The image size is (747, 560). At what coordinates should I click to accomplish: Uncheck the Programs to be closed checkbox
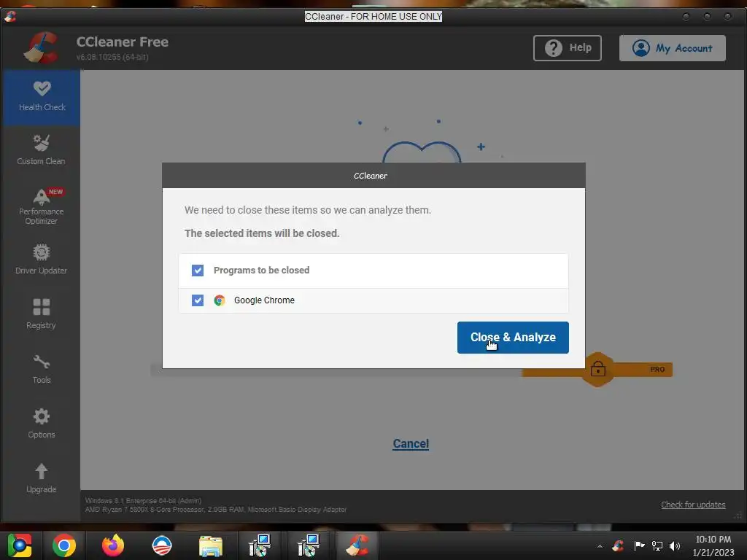[x=197, y=271]
